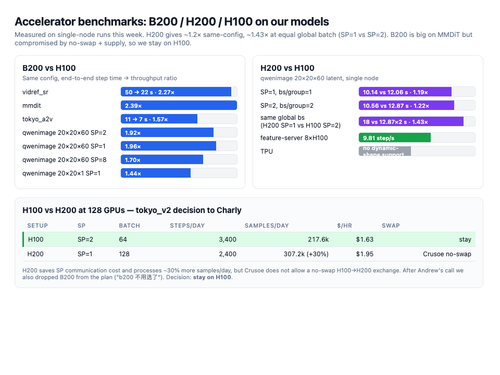The width and height of the screenshot is (500, 375).
Task: Click the 1.96x bar for qwenimage 20×20×60 SP=1
Action: pyautogui.click(x=168, y=146)
